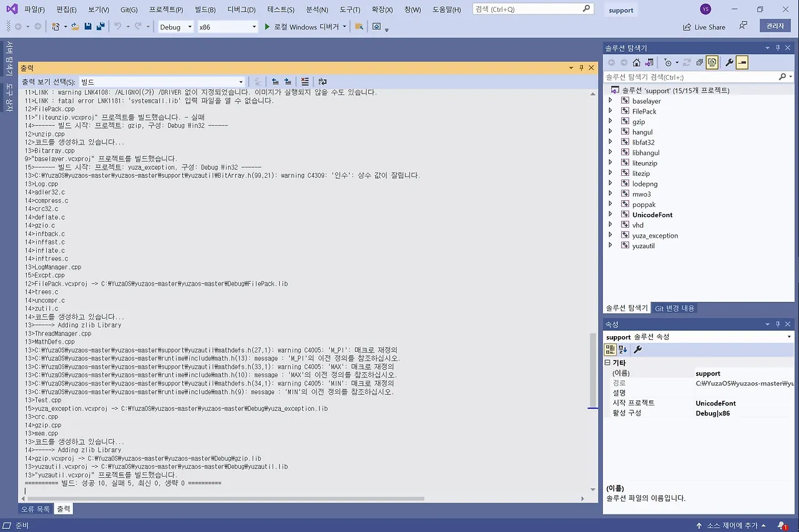Switch to 오류 목록 tab
This screenshot has width=799, height=532.
pyautogui.click(x=36, y=509)
